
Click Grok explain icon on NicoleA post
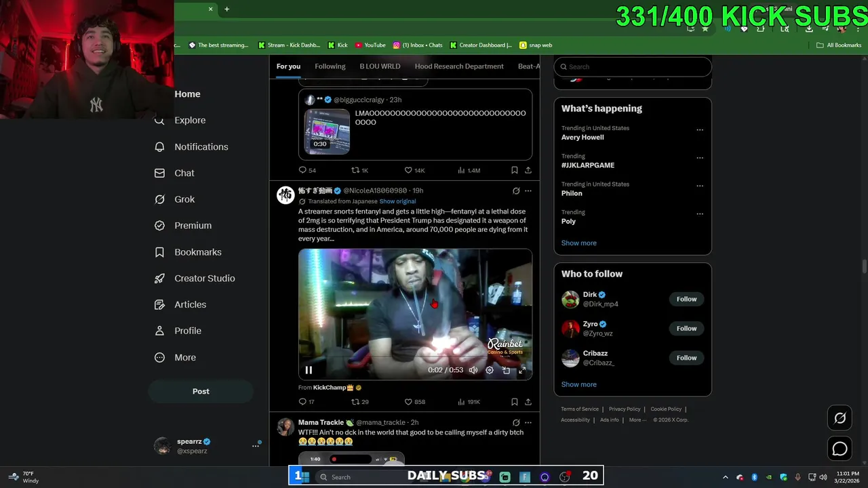[x=516, y=191]
